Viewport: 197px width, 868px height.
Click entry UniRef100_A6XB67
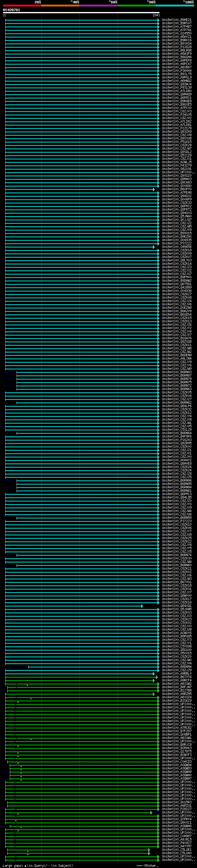click(x=177, y=67)
